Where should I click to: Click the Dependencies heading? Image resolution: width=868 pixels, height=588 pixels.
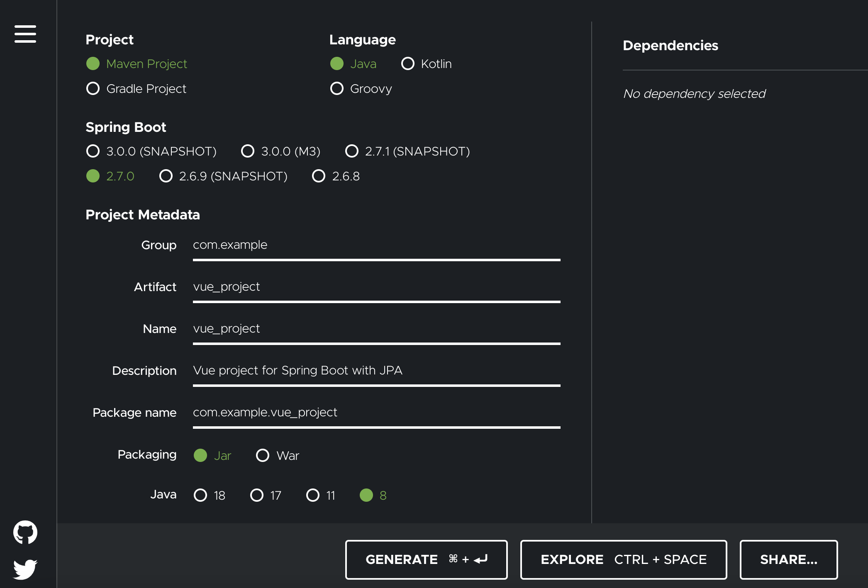tap(671, 46)
